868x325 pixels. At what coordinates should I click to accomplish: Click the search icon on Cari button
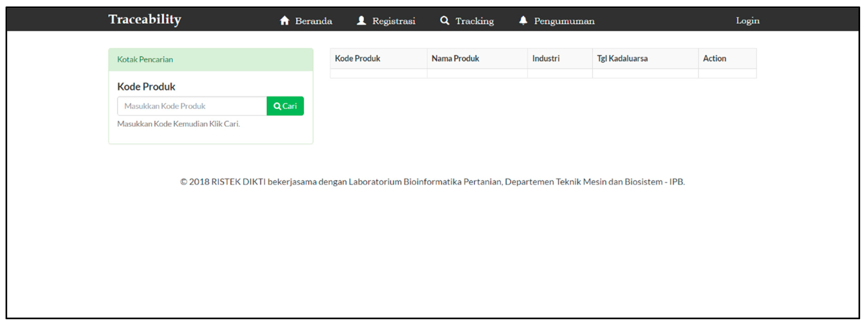[277, 106]
